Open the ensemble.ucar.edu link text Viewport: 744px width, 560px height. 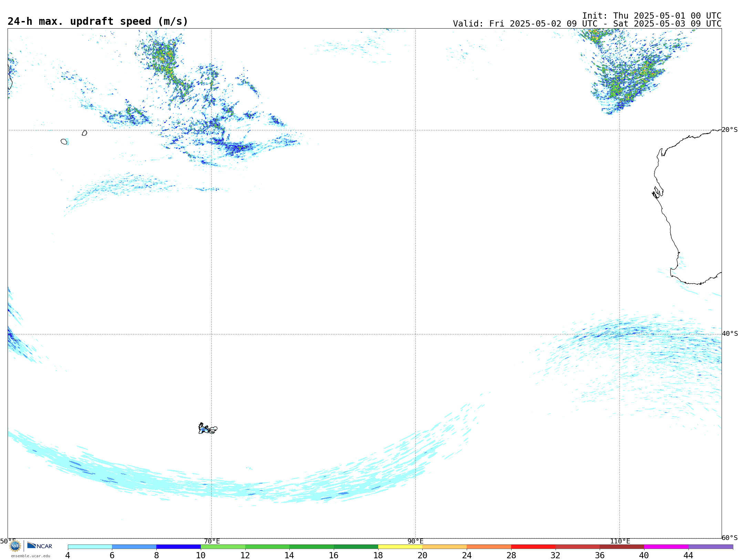31,556
